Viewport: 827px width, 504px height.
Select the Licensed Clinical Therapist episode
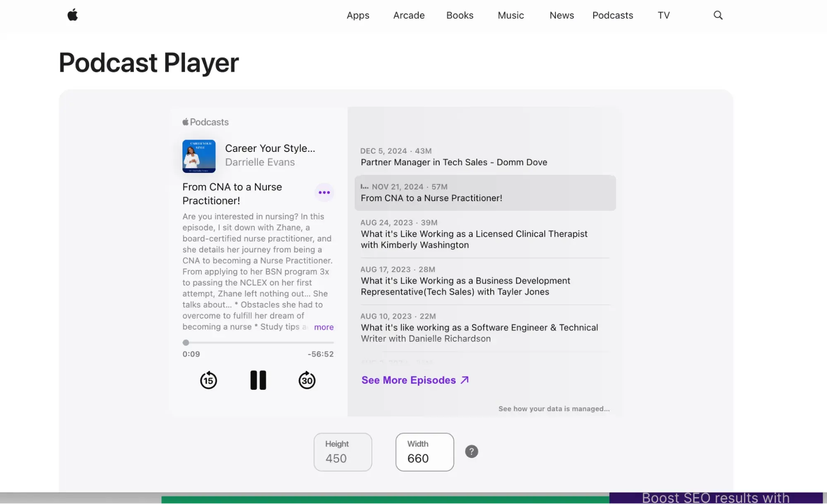pyautogui.click(x=474, y=239)
